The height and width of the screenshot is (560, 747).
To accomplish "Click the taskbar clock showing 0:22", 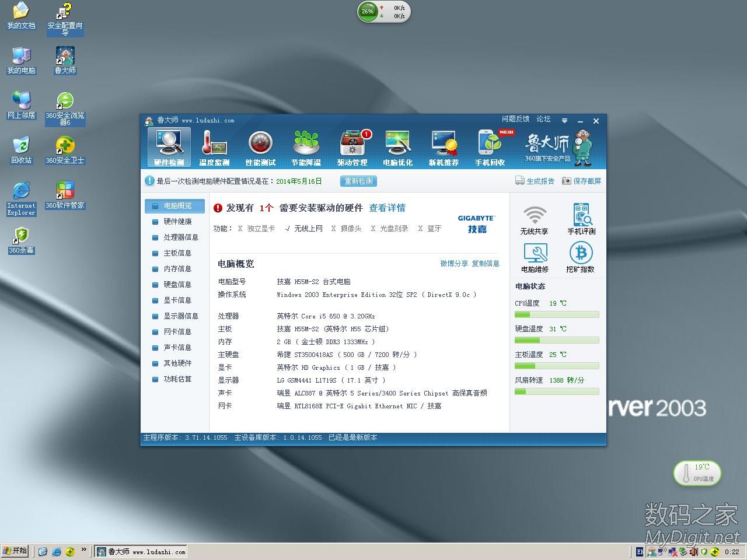I will pos(732,552).
